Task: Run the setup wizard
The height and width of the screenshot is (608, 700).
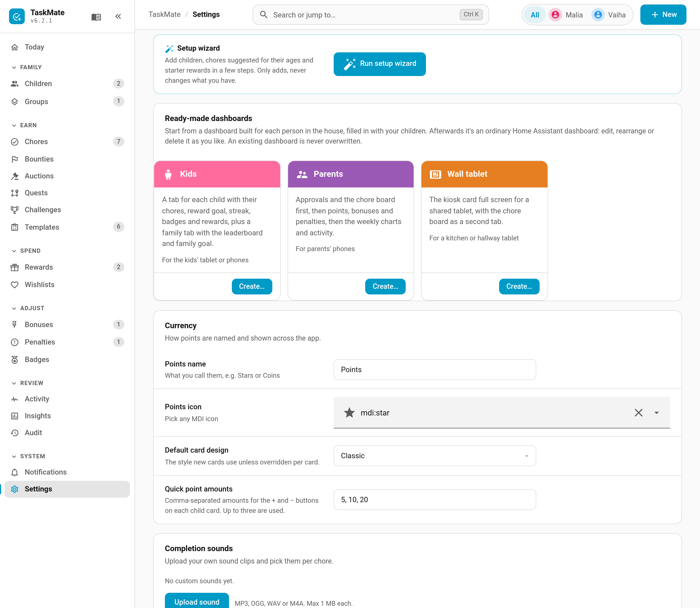Action: pos(380,64)
